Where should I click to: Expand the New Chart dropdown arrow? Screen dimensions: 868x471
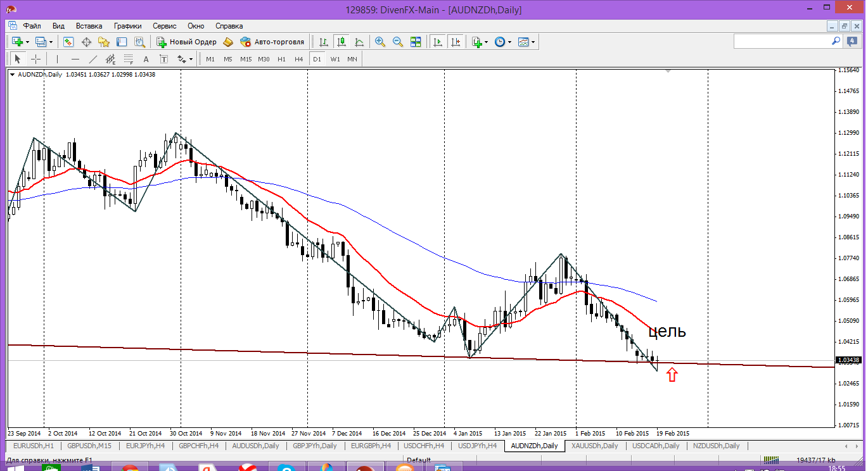27,42
